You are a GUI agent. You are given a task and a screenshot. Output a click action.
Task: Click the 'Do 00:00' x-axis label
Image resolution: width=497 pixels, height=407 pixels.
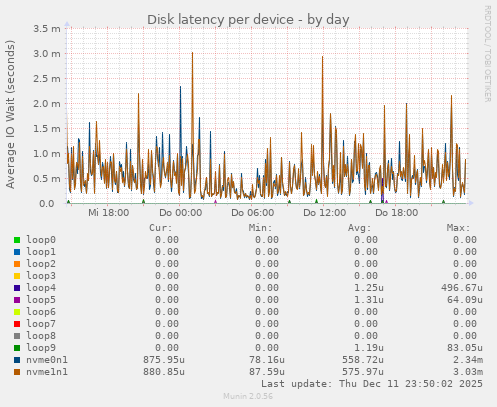[180, 213]
